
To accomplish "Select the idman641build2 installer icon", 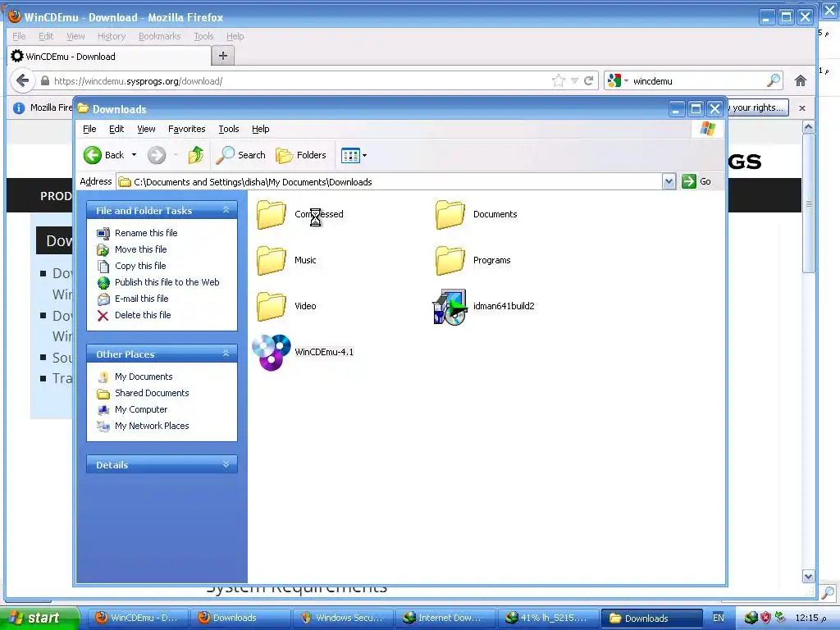I will pyautogui.click(x=450, y=307).
